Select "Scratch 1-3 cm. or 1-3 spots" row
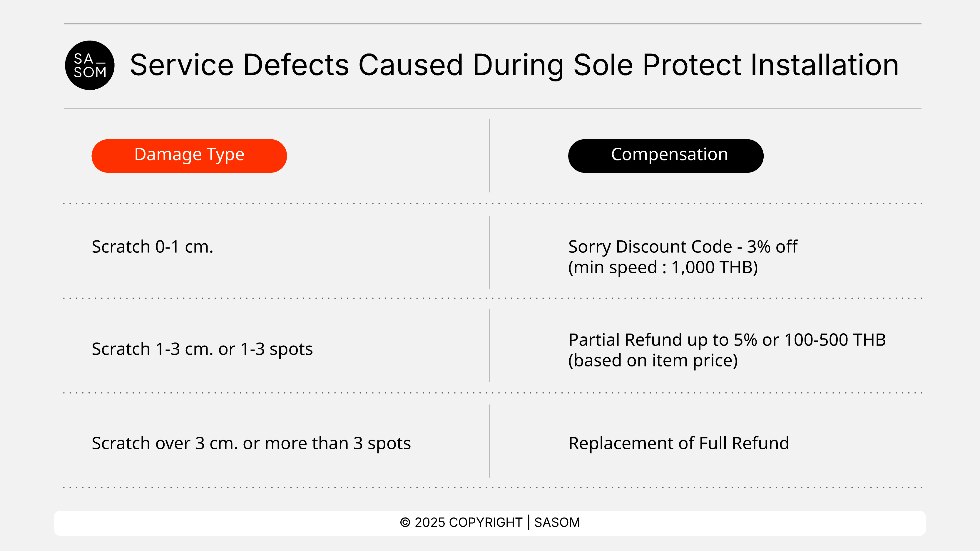Image resolution: width=980 pixels, height=551 pixels. (x=202, y=349)
